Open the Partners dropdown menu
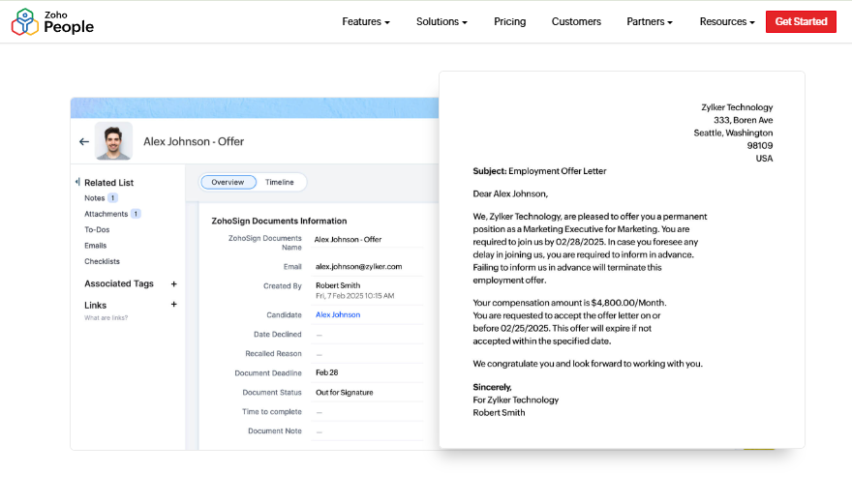Viewport: 852px width, 504px height. [x=650, y=21]
